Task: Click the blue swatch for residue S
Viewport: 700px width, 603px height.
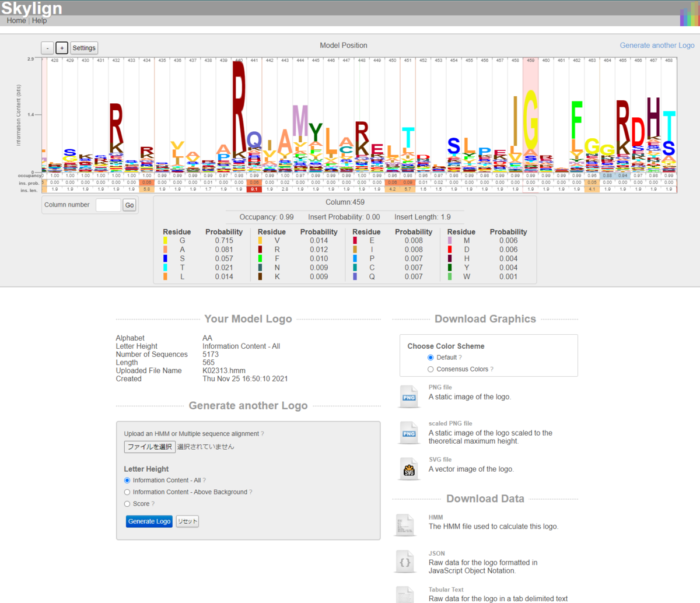Action: coord(166,258)
